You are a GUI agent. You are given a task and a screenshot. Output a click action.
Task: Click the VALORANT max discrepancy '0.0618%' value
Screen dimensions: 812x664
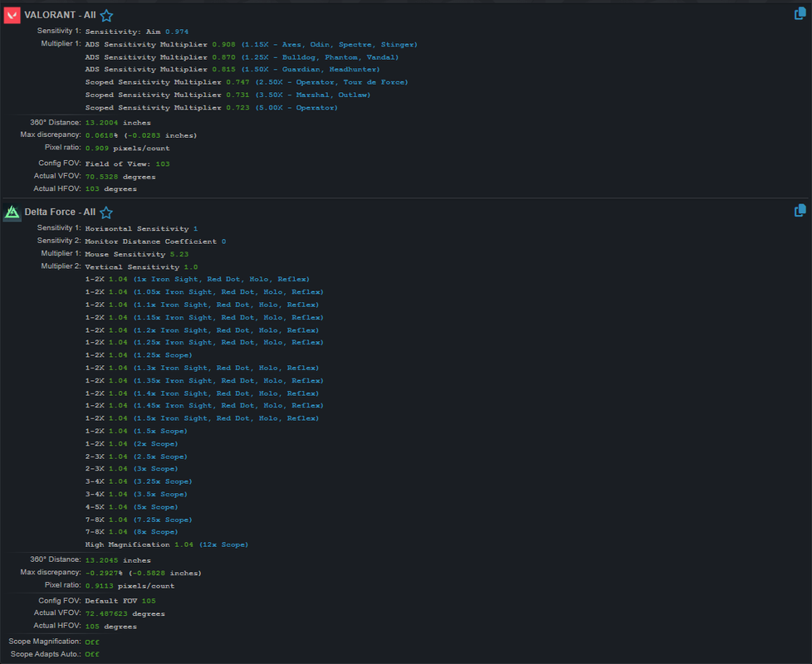[101, 135]
